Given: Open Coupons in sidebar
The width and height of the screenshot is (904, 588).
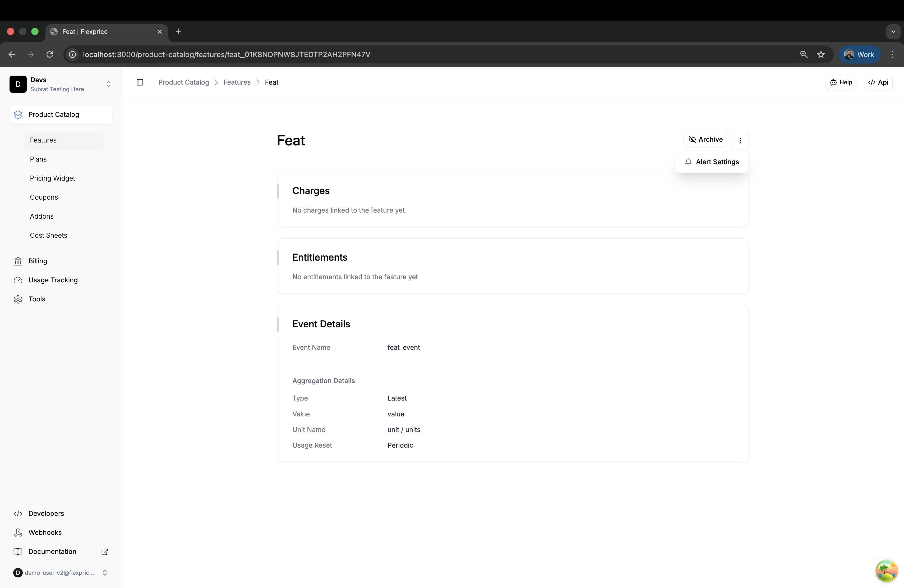Looking at the screenshot, I should point(64,197).
